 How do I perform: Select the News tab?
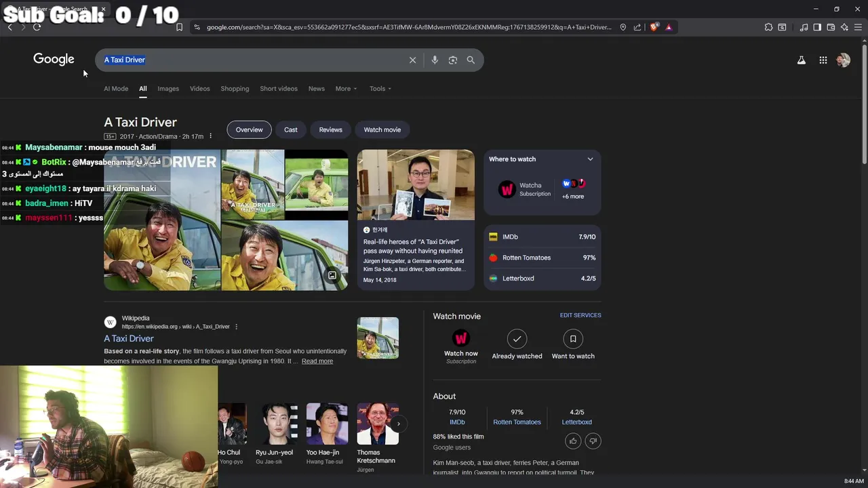(317, 89)
